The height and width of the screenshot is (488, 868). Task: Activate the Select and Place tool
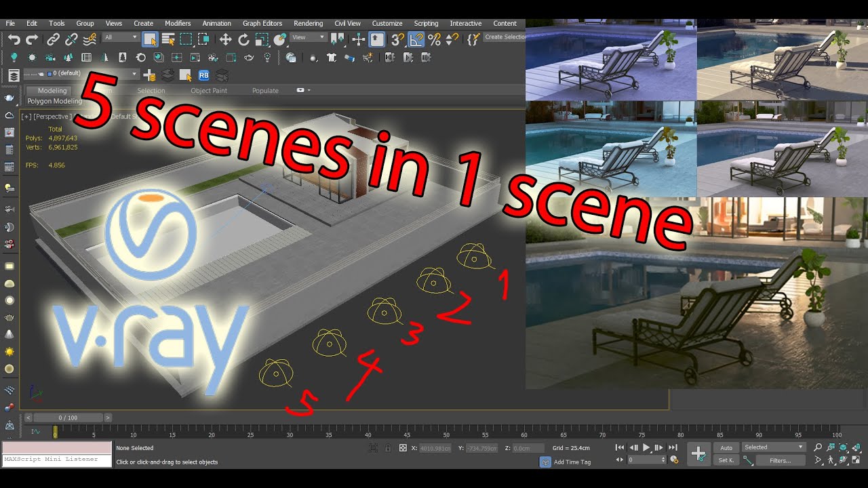(279, 40)
